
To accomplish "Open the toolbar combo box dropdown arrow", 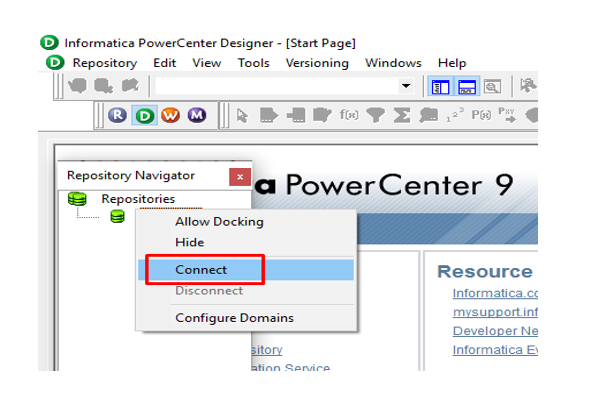I will (406, 86).
